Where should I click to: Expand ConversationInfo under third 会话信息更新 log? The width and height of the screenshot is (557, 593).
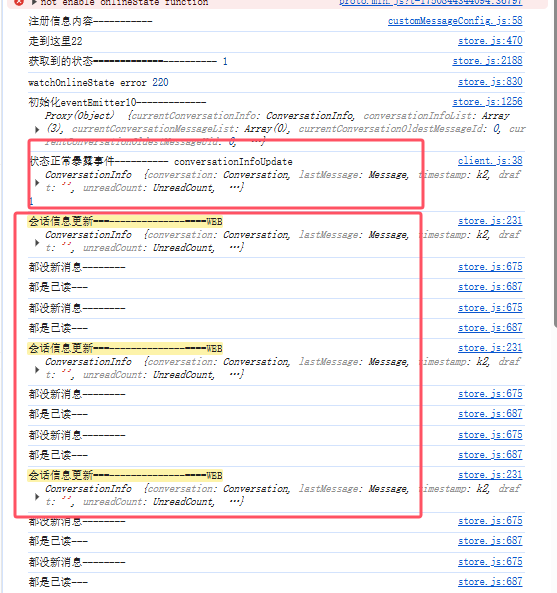(37, 497)
